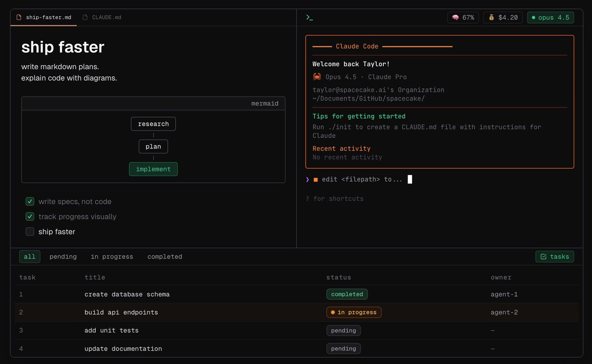This screenshot has width=592, height=364.
Task: Filter tasks by 'completed'
Action: point(165,256)
